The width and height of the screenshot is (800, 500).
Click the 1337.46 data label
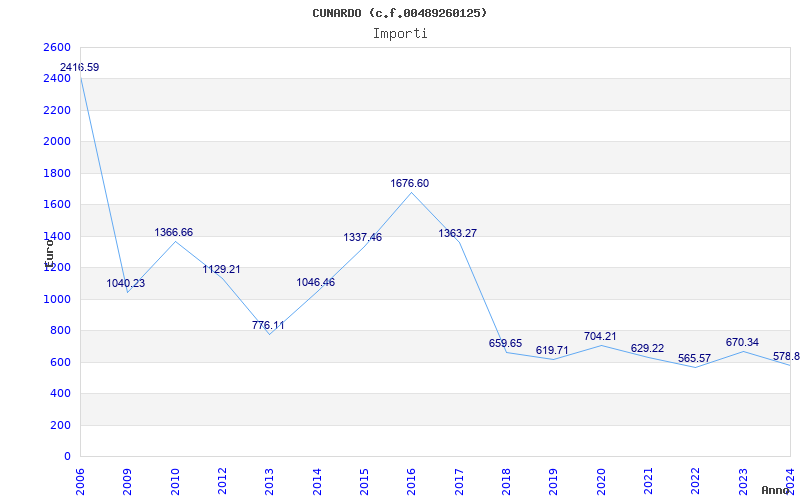pyautogui.click(x=362, y=237)
